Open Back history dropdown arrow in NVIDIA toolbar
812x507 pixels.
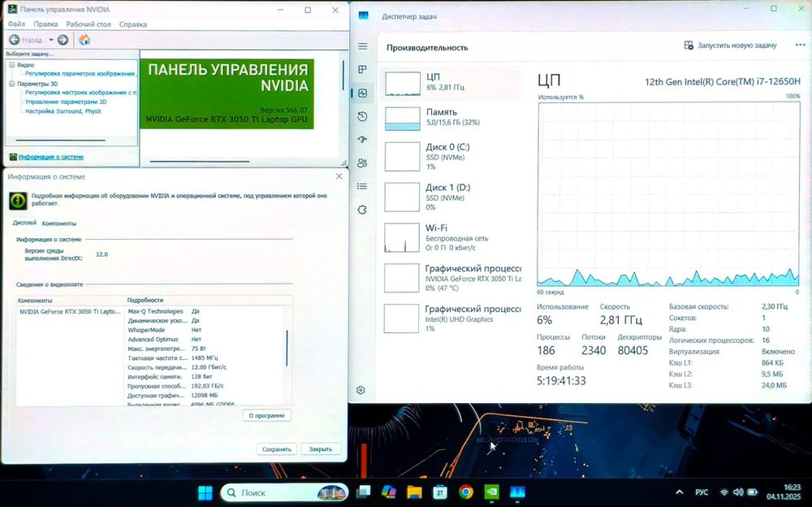pyautogui.click(x=50, y=40)
